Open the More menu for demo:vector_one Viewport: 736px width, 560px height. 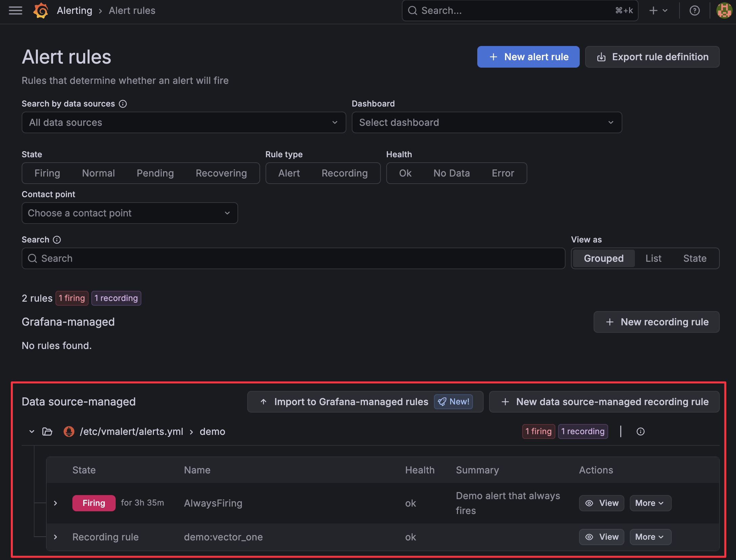650,537
